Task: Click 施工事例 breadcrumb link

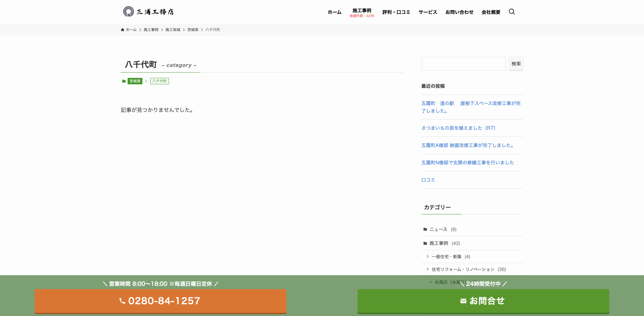Action: click(x=151, y=30)
